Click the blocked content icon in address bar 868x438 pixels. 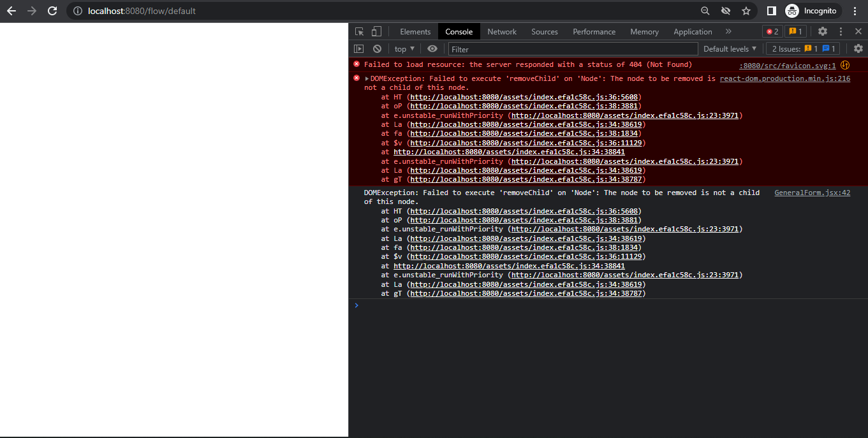[726, 10]
